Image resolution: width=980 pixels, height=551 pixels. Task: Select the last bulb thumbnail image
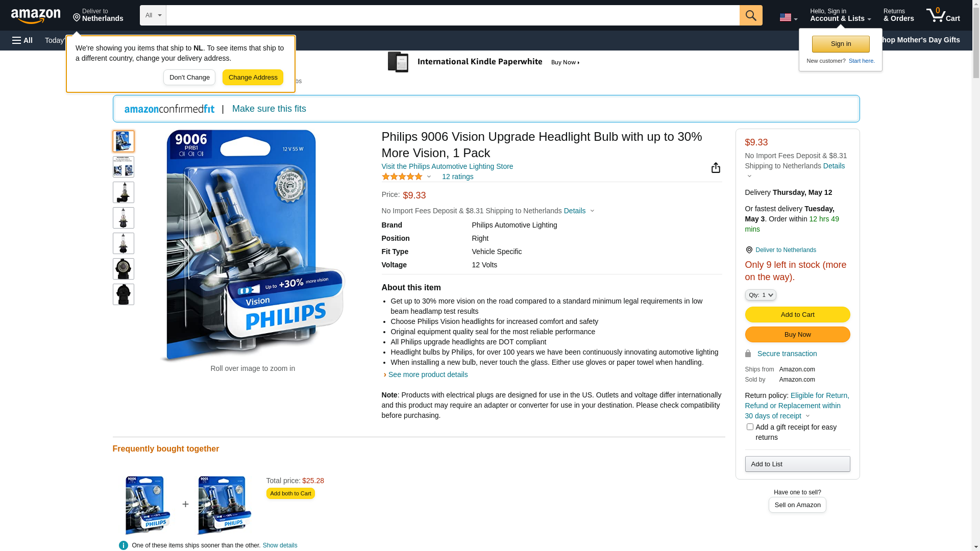[123, 294]
